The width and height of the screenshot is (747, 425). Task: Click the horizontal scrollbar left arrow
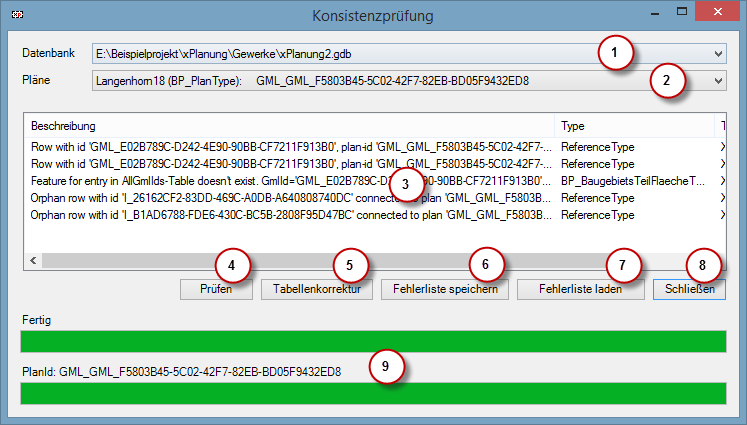(x=34, y=260)
